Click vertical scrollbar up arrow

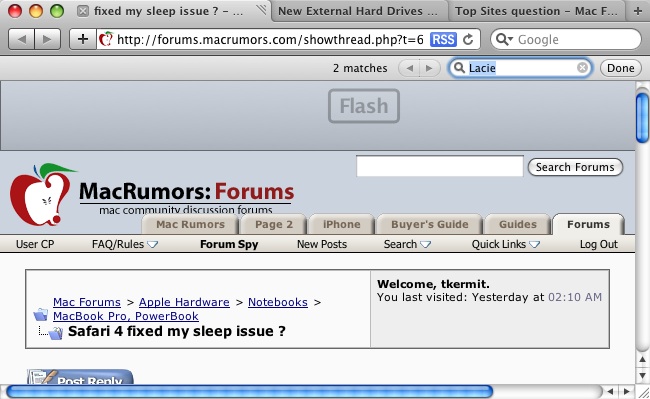click(x=643, y=360)
